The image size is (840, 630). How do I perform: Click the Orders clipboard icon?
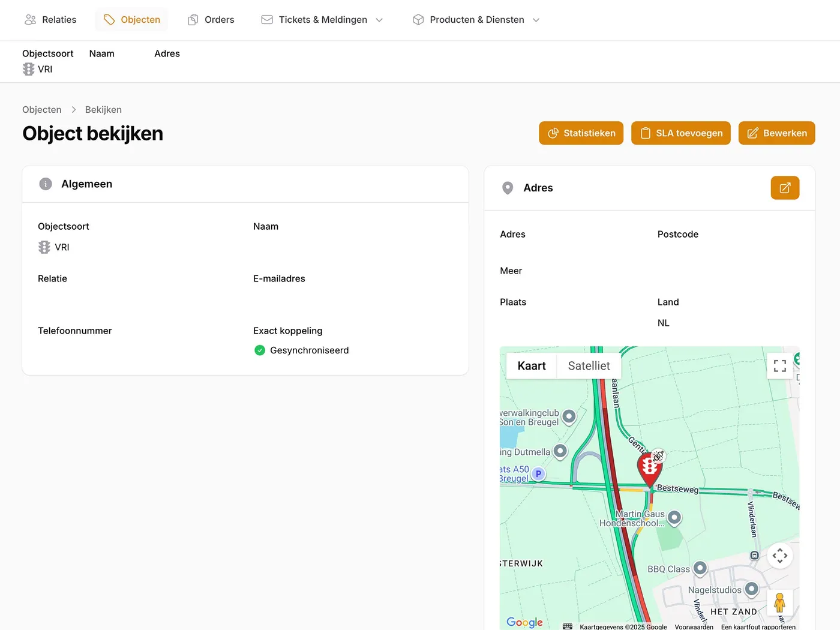[x=193, y=20]
